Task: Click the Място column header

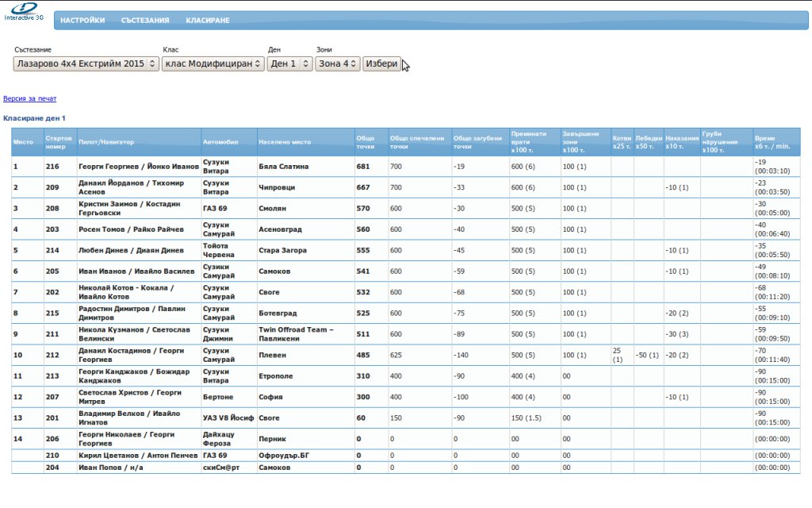Action: [23, 142]
